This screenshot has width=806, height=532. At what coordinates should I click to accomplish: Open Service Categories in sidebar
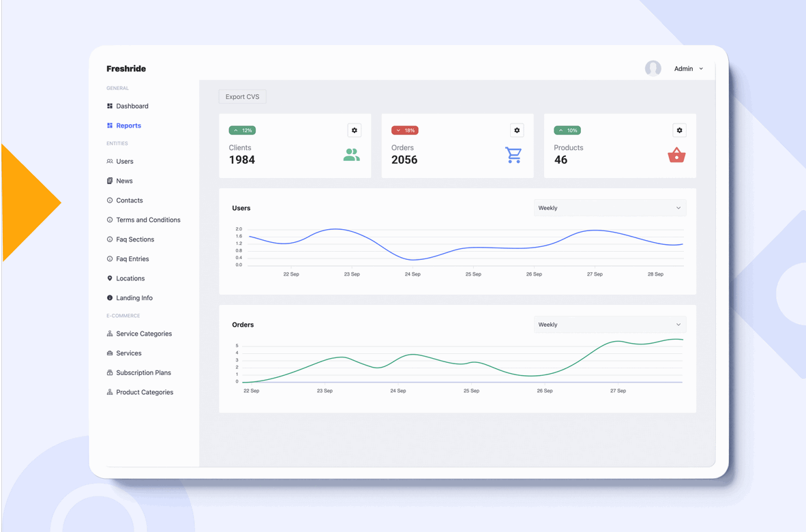(x=144, y=334)
